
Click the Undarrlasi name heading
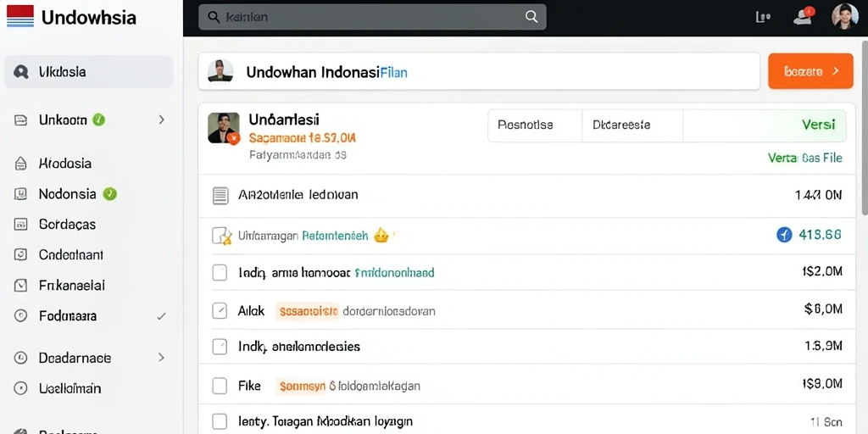point(284,119)
